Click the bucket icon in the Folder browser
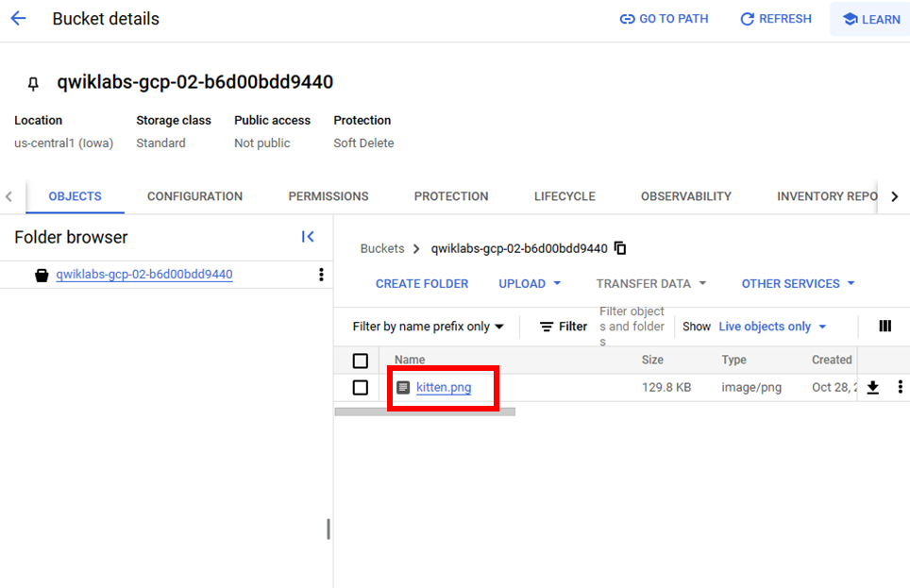This screenshot has width=910, height=588. point(42,276)
